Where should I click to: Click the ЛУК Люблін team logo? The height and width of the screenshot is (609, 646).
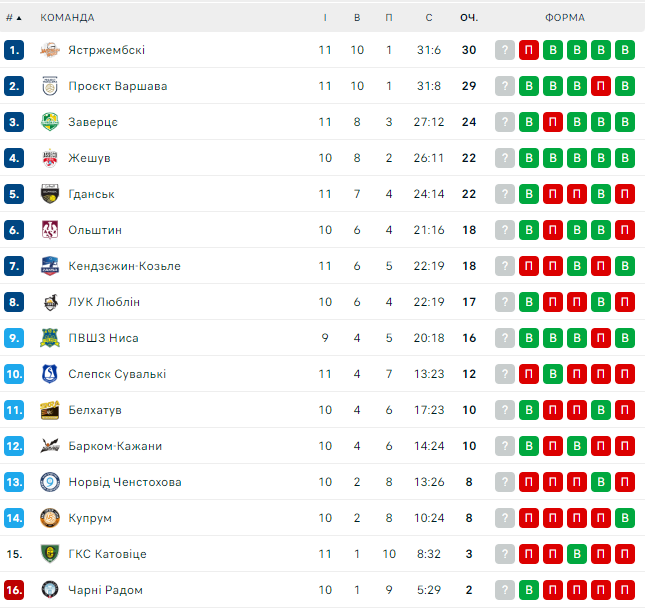[50, 302]
